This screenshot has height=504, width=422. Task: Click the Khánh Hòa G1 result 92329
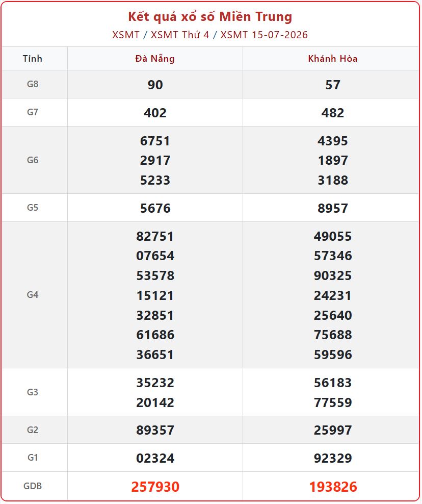333,458
